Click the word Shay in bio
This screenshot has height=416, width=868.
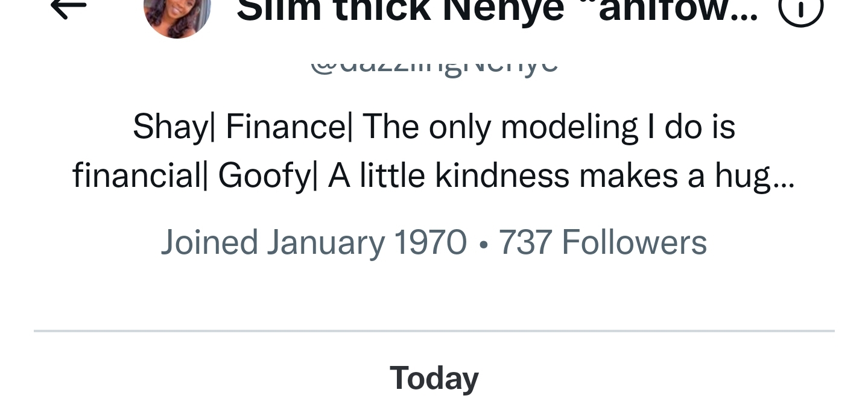coord(168,127)
